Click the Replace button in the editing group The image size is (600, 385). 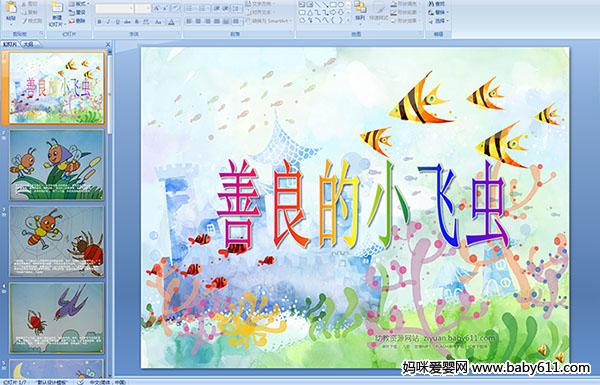click(x=437, y=12)
